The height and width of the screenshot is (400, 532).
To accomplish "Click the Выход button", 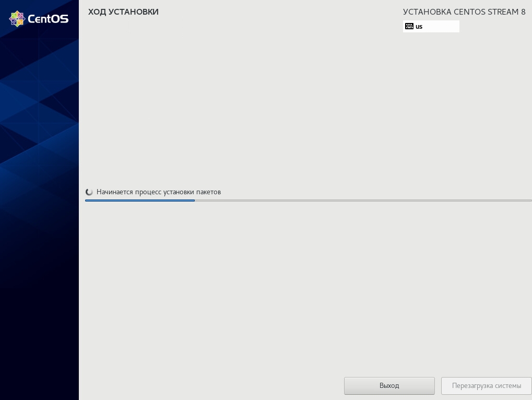I will point(389,386).
